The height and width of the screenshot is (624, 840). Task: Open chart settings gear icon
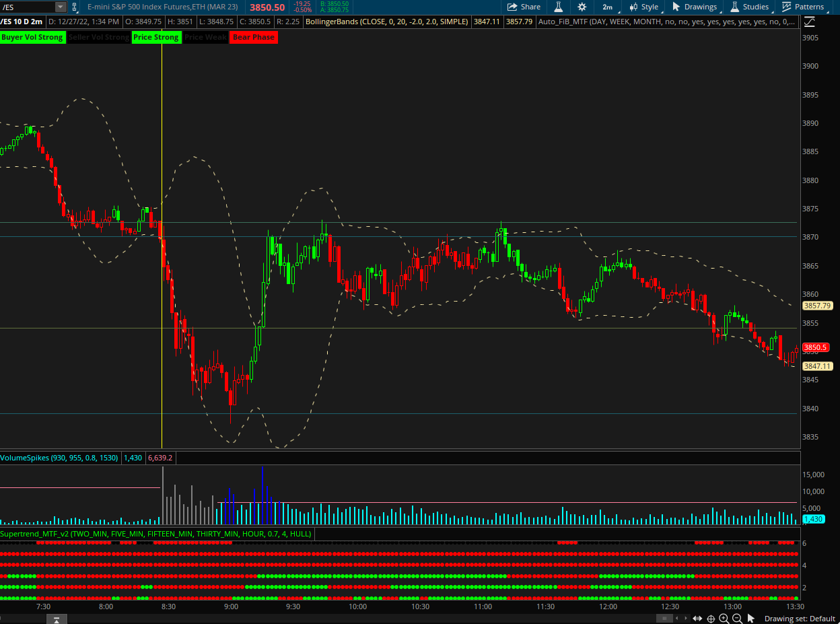582,7
